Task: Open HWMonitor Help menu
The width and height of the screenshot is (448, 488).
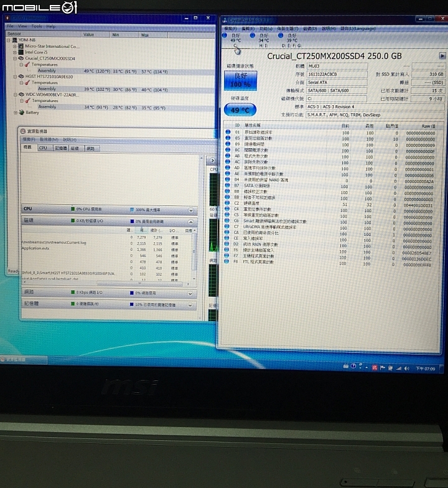Action: coord(51,26)
